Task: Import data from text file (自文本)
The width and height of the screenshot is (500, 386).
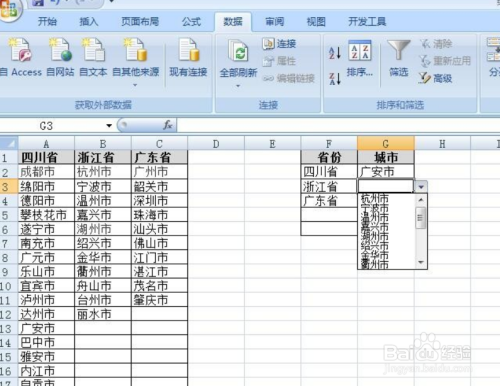Action: coord(93,57)
